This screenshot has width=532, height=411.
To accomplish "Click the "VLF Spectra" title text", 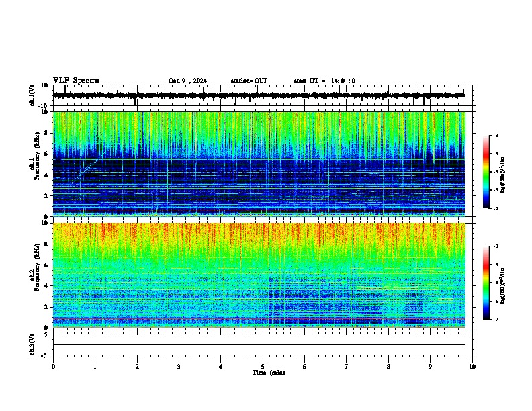I will coord(76,81).
